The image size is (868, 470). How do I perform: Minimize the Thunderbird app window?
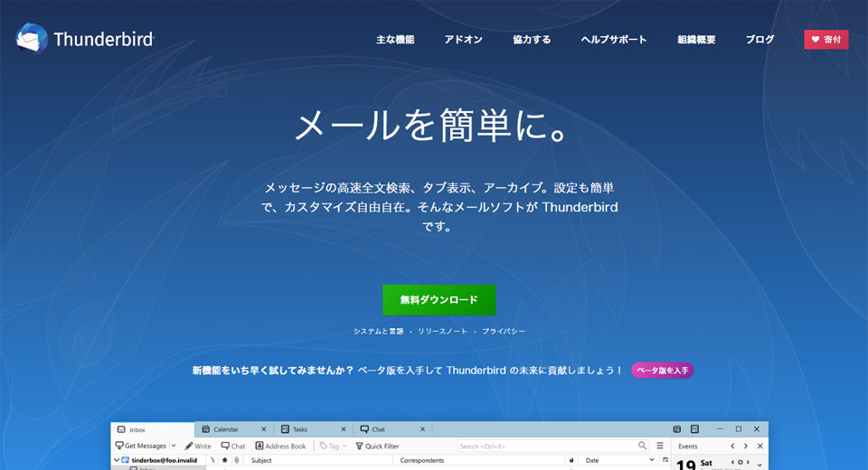pyautogui.click(x=720, y=429)
